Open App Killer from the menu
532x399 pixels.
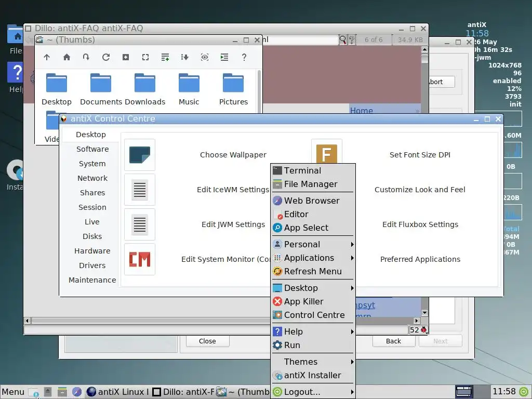point(313,302)
